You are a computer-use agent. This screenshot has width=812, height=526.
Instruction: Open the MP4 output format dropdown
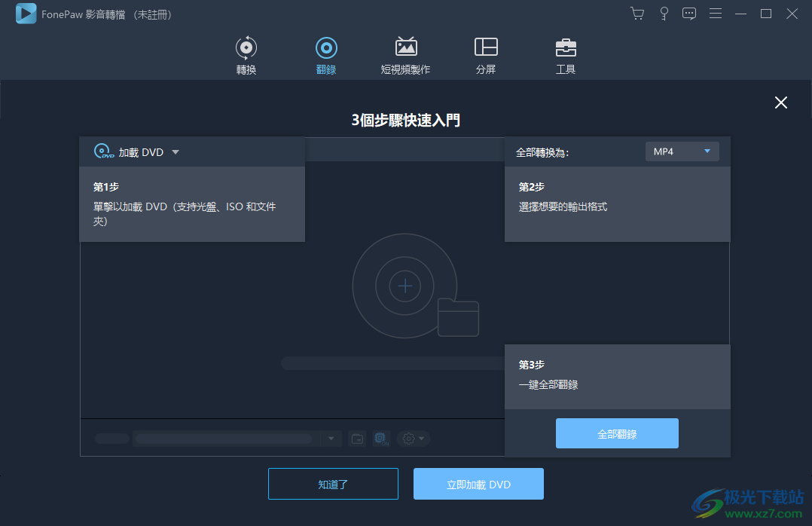point(682,151)
